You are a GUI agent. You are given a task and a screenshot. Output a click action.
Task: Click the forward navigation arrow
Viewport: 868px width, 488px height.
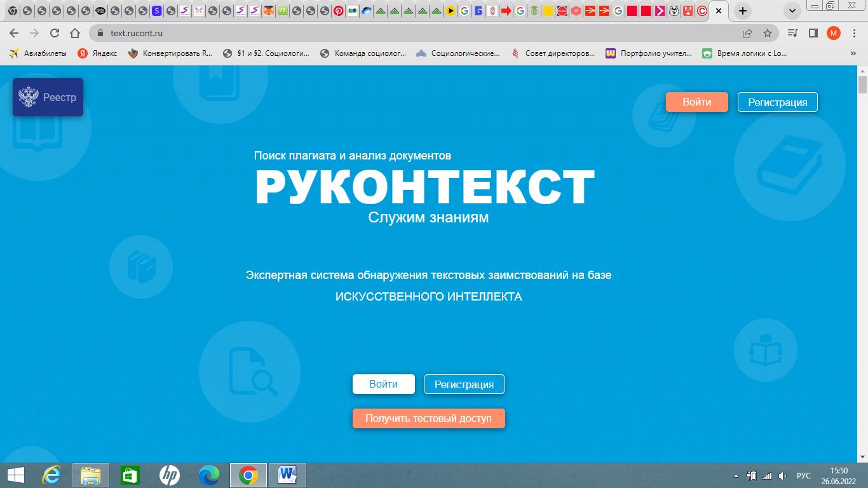coord(34,33)
